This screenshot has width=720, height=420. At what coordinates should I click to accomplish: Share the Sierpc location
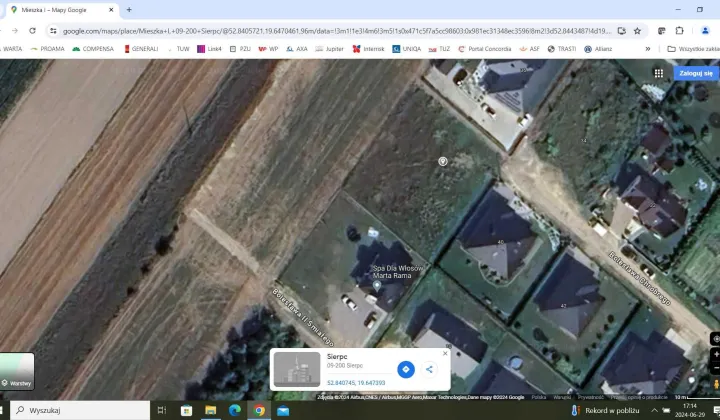point(429,370)
